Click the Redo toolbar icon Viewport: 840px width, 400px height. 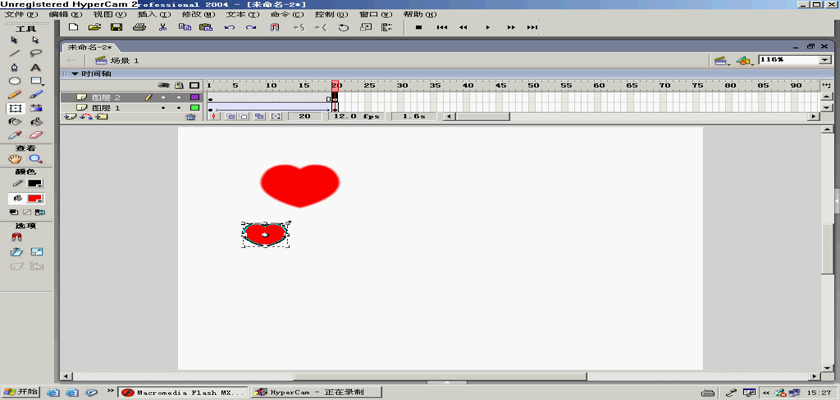(x=251, y=27)
